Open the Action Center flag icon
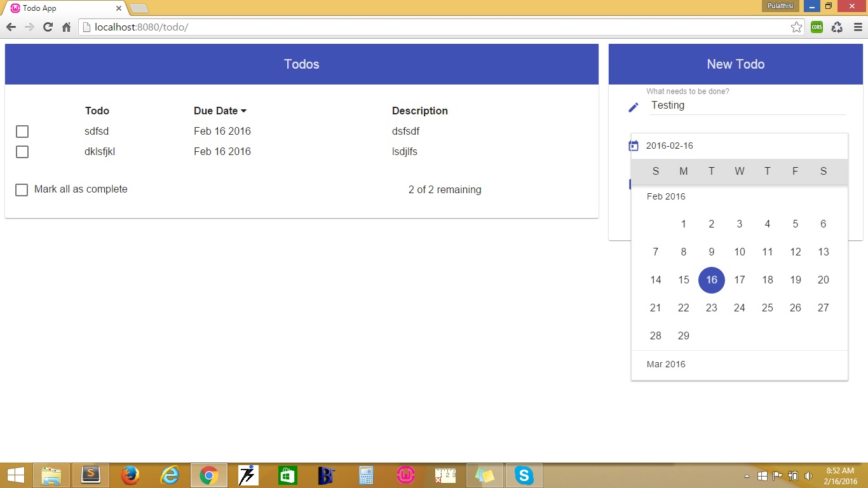Viewport: 868px width, 488px height. point(777,476)
